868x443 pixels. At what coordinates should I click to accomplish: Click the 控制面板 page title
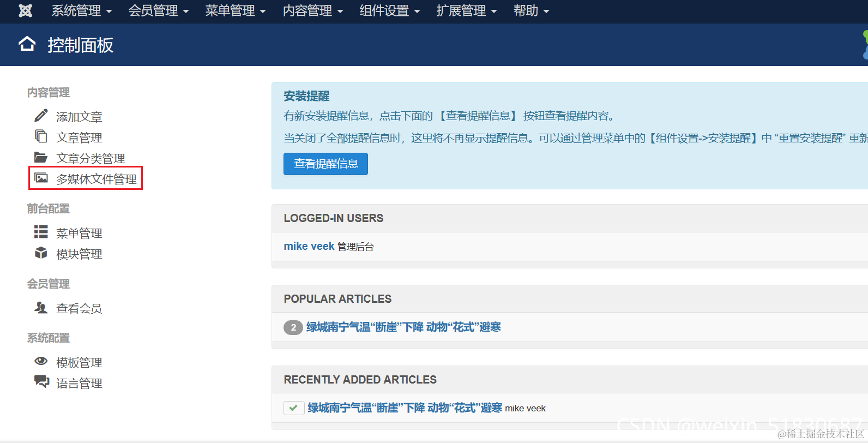click(80, 45)
